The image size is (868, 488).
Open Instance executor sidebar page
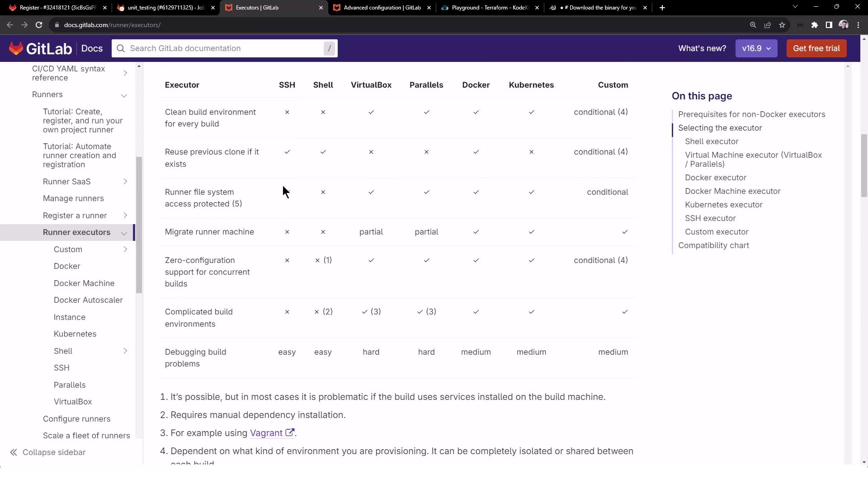pyautogui.click(x=70, y=317)
